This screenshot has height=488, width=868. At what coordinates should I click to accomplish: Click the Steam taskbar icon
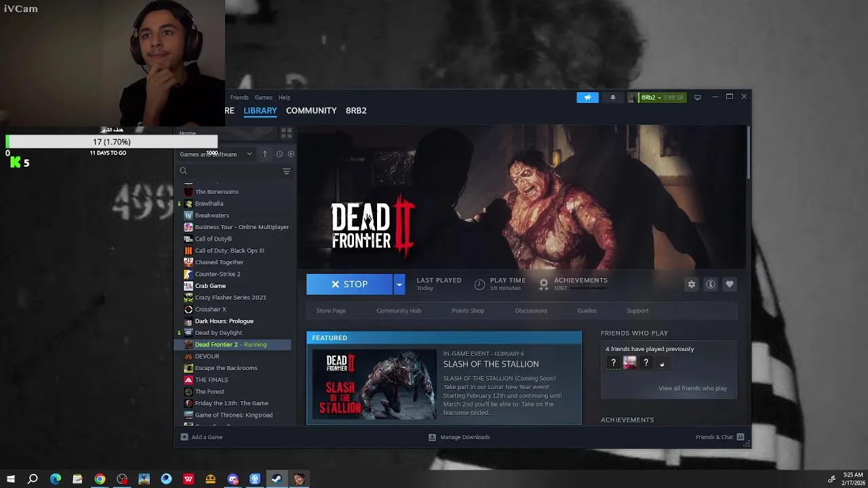277,479
